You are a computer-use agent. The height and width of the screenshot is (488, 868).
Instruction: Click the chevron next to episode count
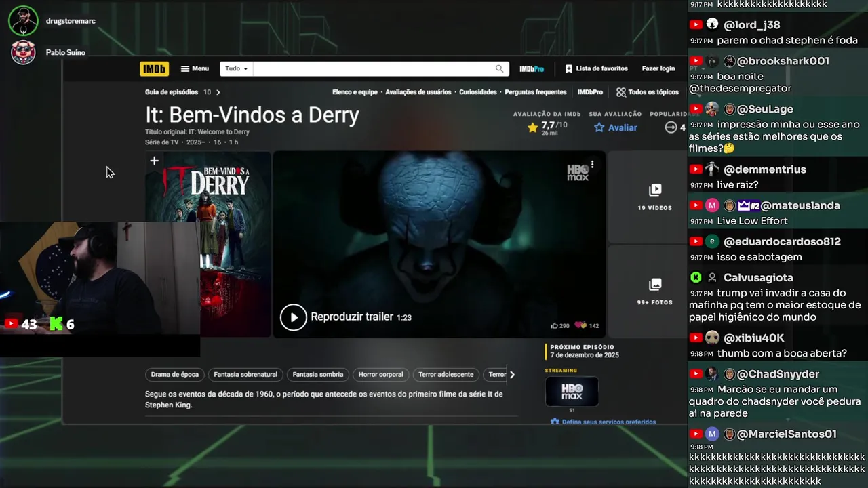pos(218,92)
